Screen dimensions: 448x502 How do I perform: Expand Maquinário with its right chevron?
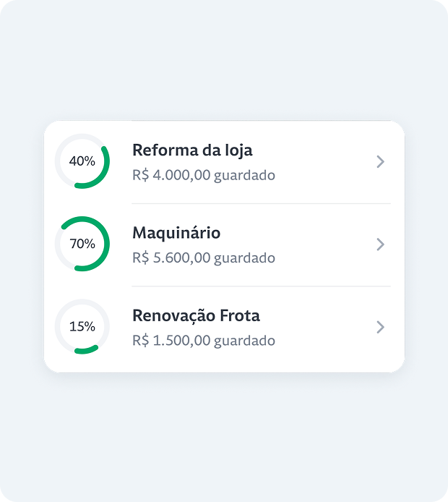pyautogui.click(x=381, y=244)
